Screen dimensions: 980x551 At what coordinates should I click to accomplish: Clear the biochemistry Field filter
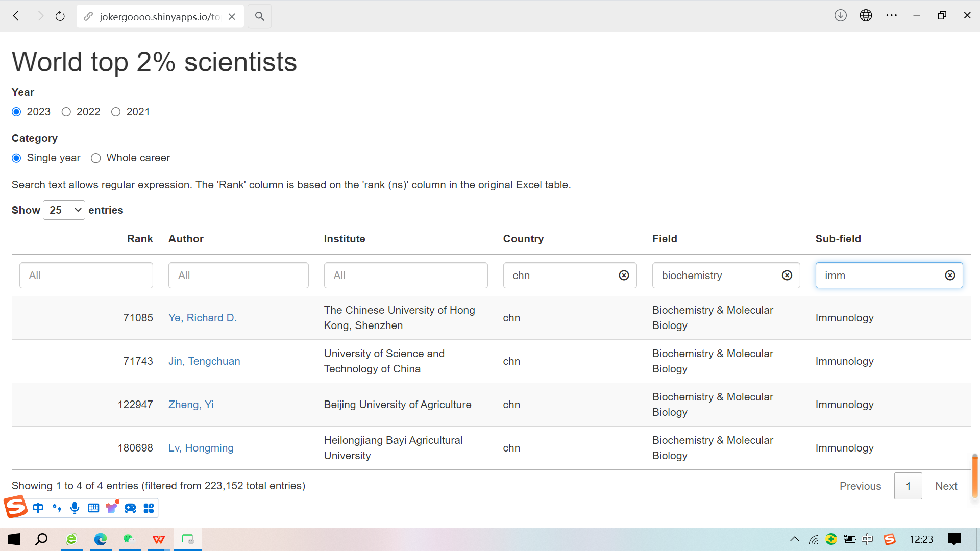point(787,275)
